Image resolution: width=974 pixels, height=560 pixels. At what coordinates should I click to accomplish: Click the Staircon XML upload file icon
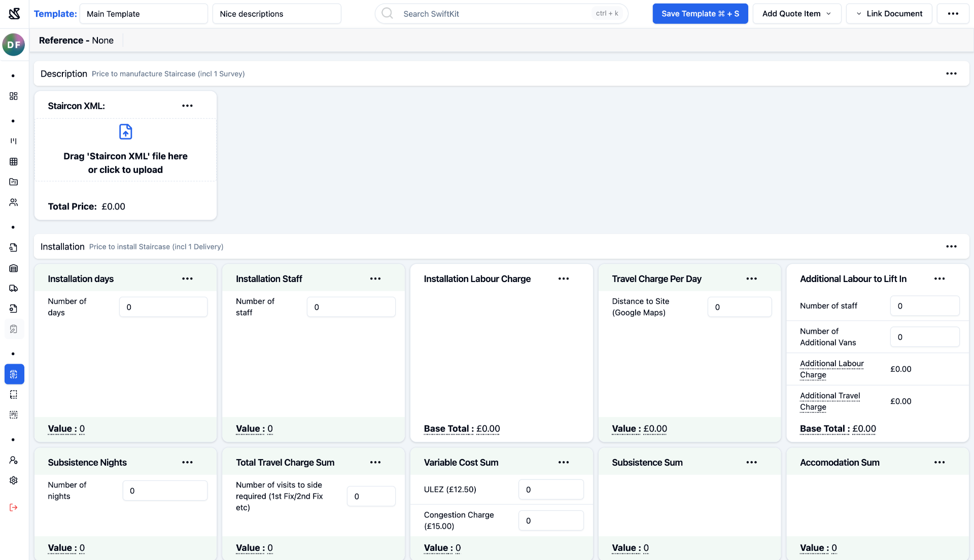coord(125,132)
